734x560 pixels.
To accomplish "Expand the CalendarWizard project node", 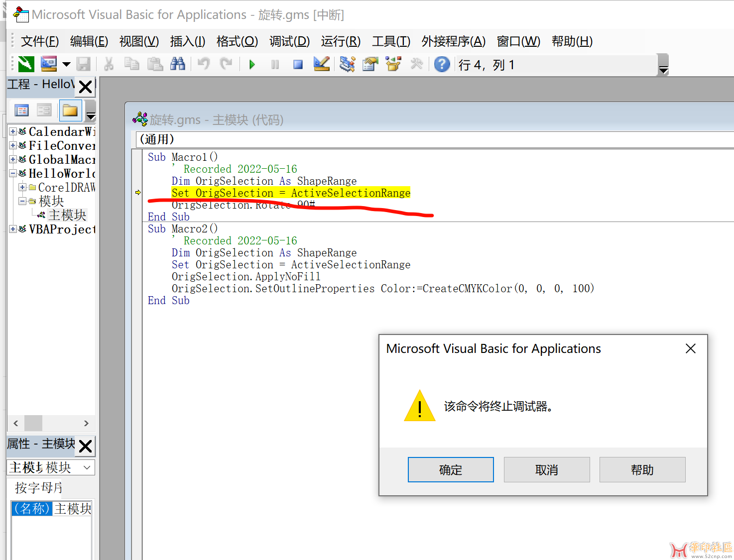I will 13,131.
